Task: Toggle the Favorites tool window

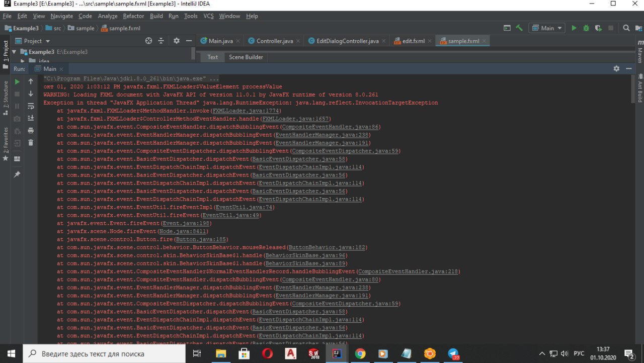Action: coord(6,143)
